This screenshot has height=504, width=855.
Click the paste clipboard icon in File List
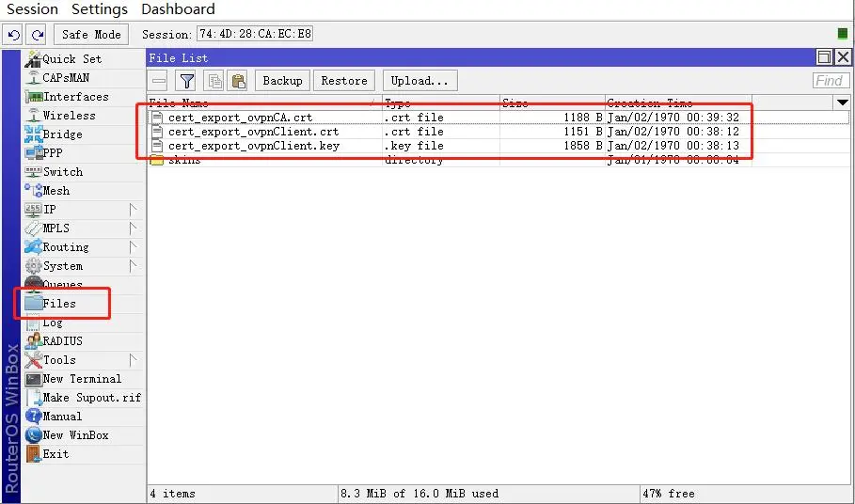pos(239,81)
